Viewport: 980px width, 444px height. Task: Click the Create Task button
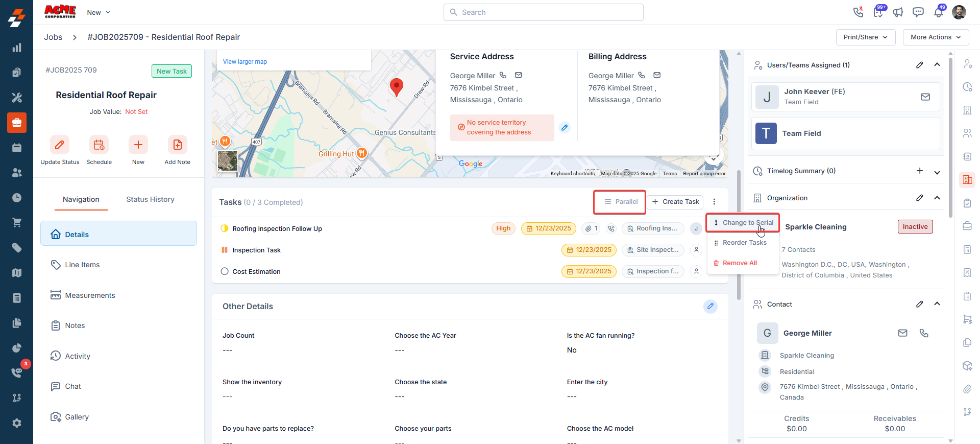tap(675, 202)
